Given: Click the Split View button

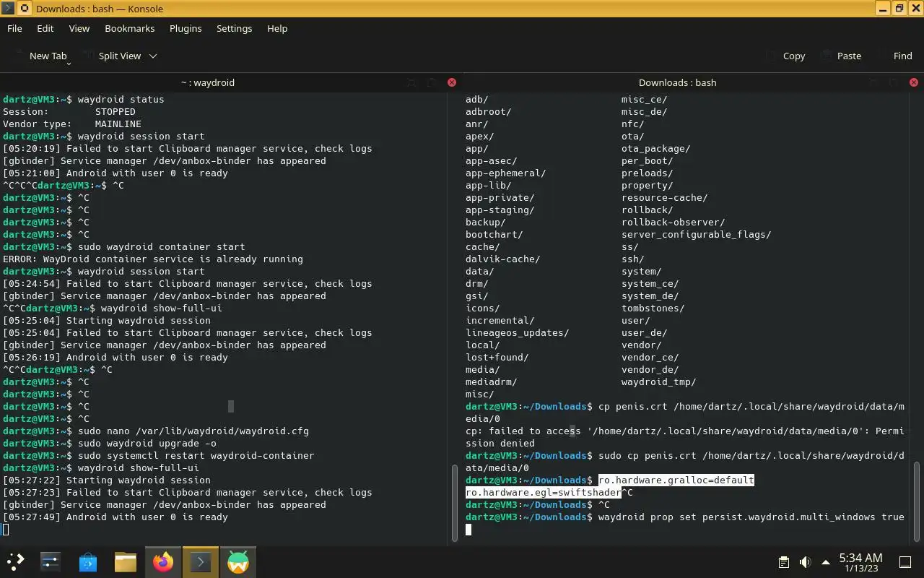Looking at the screenshot, I should click(x=113, y=56).
